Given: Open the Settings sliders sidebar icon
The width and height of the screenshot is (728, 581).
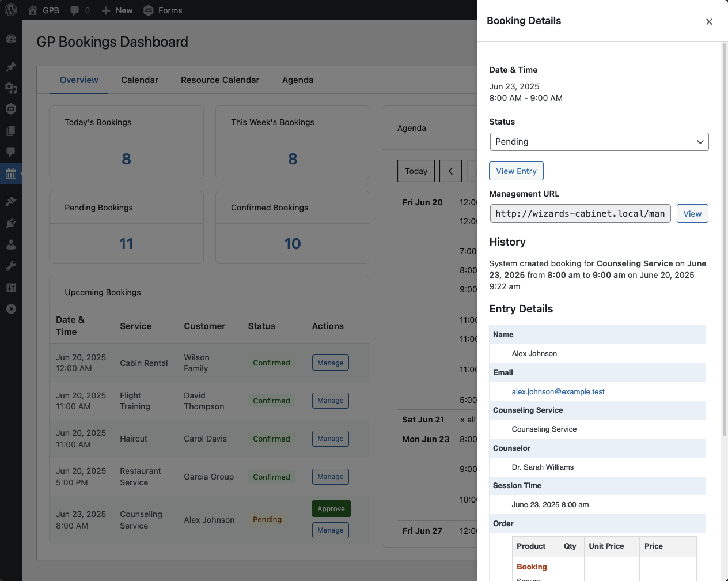Looking at the screenshot, I should pyautogui.click(x=11, y=288).
